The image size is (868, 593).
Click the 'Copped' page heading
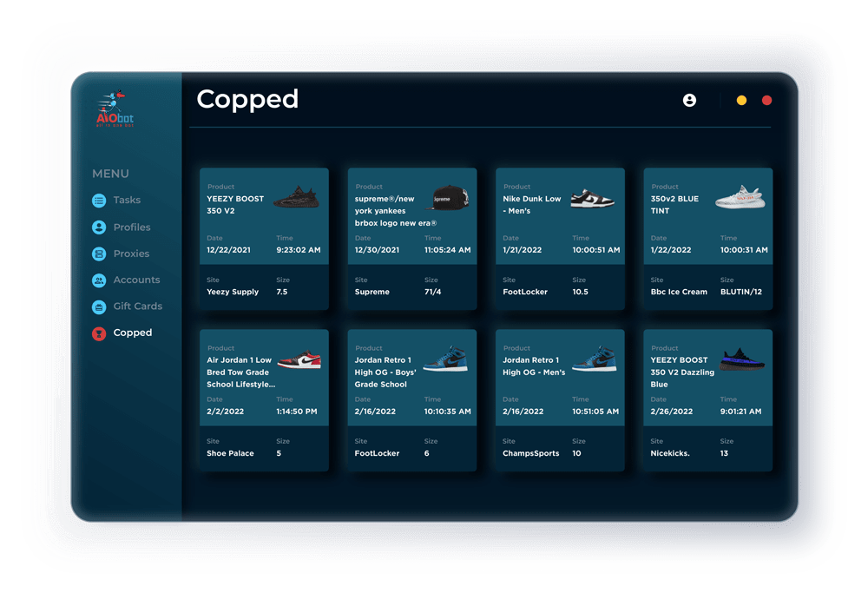pyautogui.click(x=247, y=100)
